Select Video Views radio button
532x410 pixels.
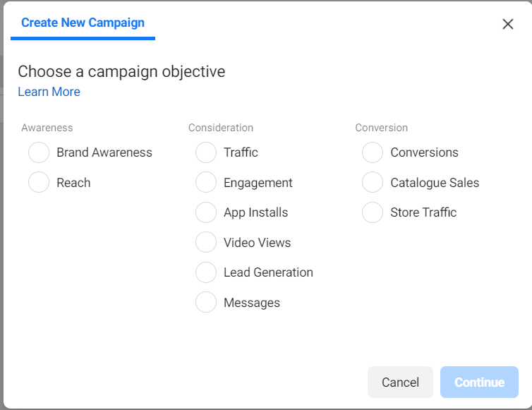point(206,243)
